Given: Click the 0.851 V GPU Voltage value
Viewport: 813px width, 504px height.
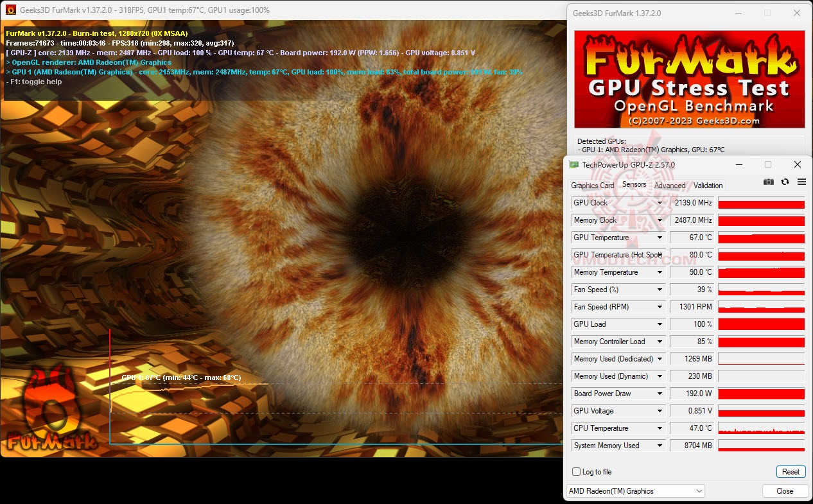Looking at the screenshot, I should tap(692, 411).
